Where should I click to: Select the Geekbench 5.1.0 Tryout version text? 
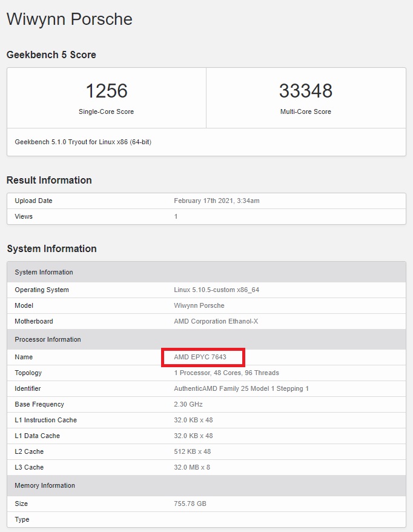(83, 142)
